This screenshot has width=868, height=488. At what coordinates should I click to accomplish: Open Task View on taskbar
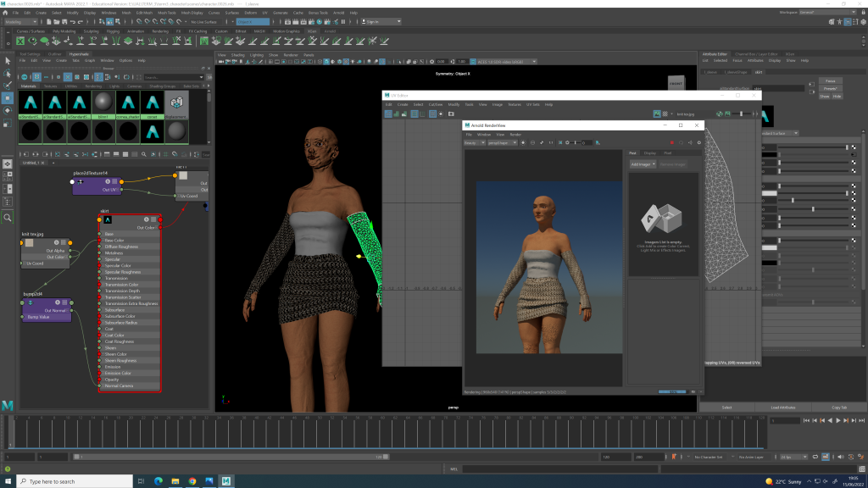coord(142,481)
